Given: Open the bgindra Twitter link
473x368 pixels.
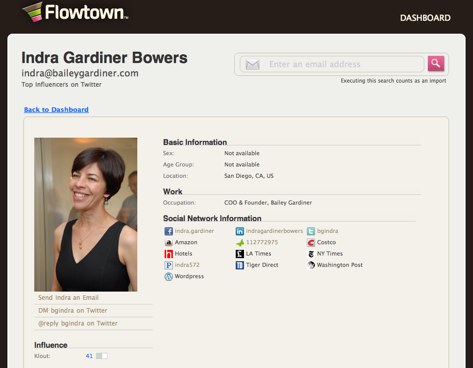Looking at the screenshot, I should [x=327, y=231].
